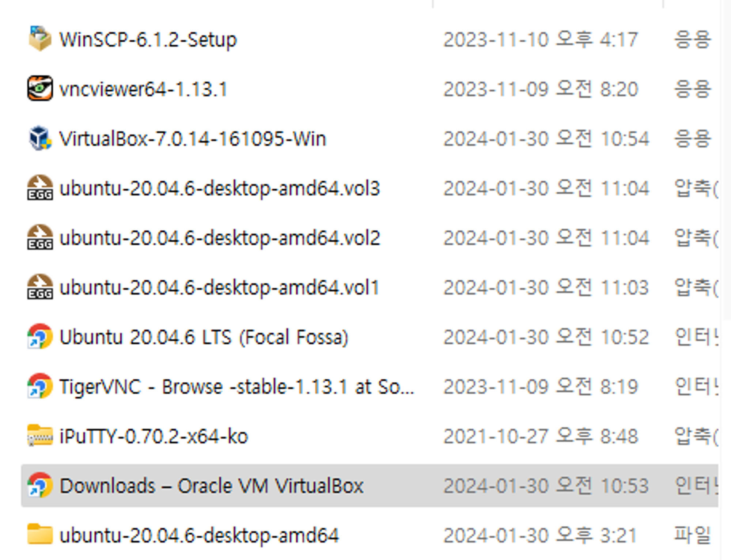Click the vertical scrollbar on the right edge
This screenshot has height=560, width=731.
(726, 161)
